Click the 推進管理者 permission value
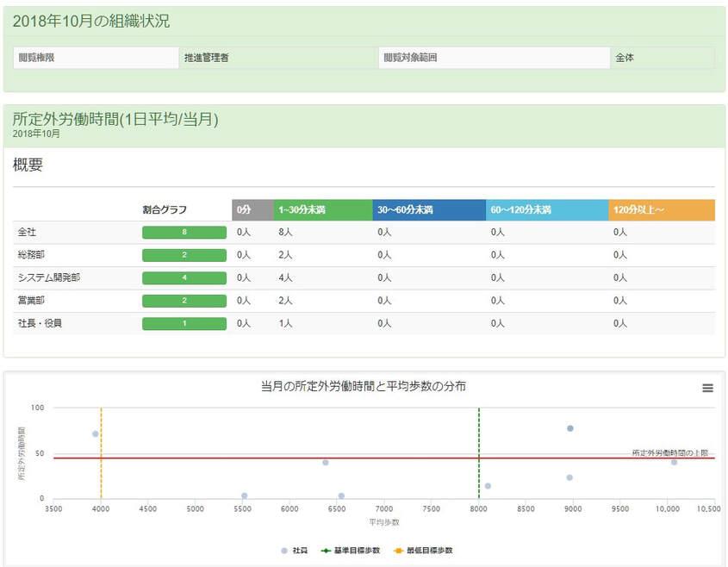Viewport: 728px width, 567px height. point(206,59)
